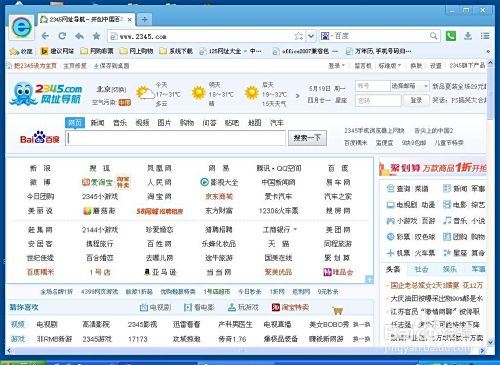Open the 建议网站 bookmark

(x=57, y=51)
